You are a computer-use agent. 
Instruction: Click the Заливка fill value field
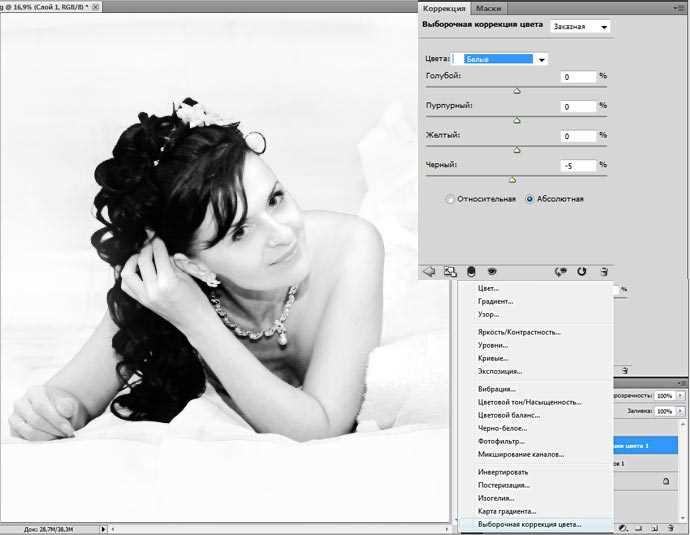point(665,411)
